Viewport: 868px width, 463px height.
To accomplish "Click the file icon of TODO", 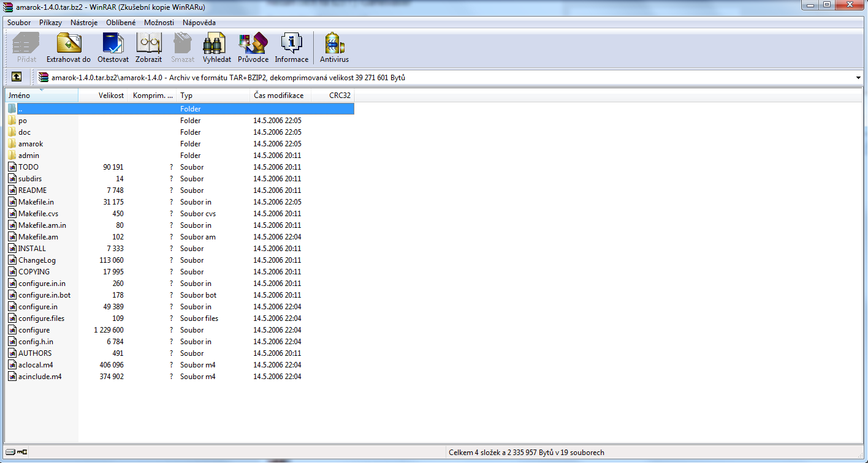I will (x=12, y=167).
